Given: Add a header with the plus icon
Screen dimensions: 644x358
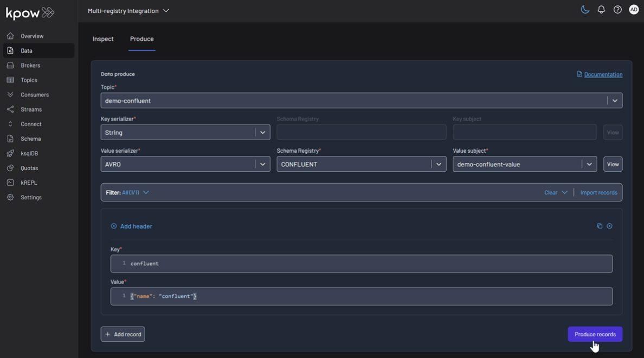Looking at the screenshot, I should point(113,226).
